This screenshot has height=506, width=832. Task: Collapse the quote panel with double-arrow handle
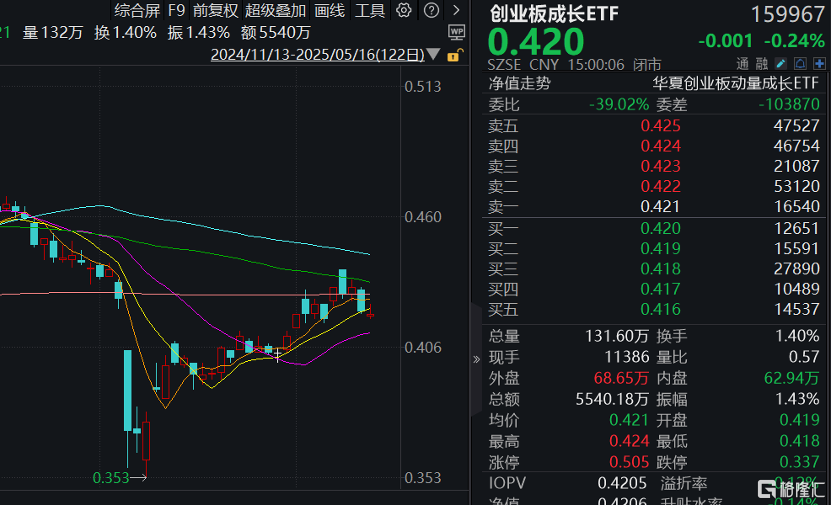click(476, 359)
